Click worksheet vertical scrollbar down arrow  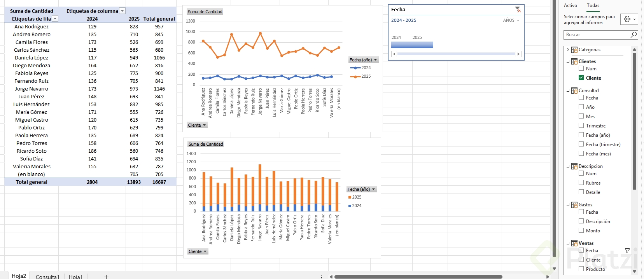pos(555,269)
